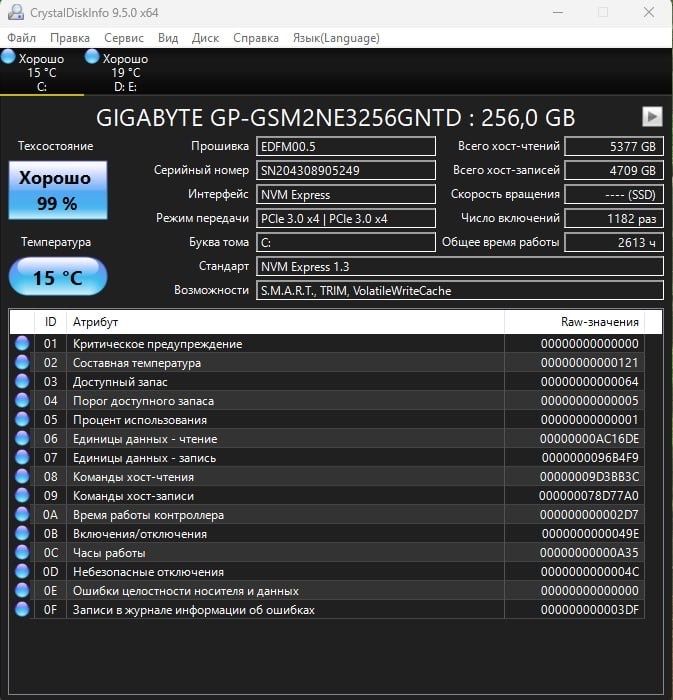The height and width of the screenshot is (700, 673).
Task: Select the Часы работы attribute text
Action: [x=109, y=553]
